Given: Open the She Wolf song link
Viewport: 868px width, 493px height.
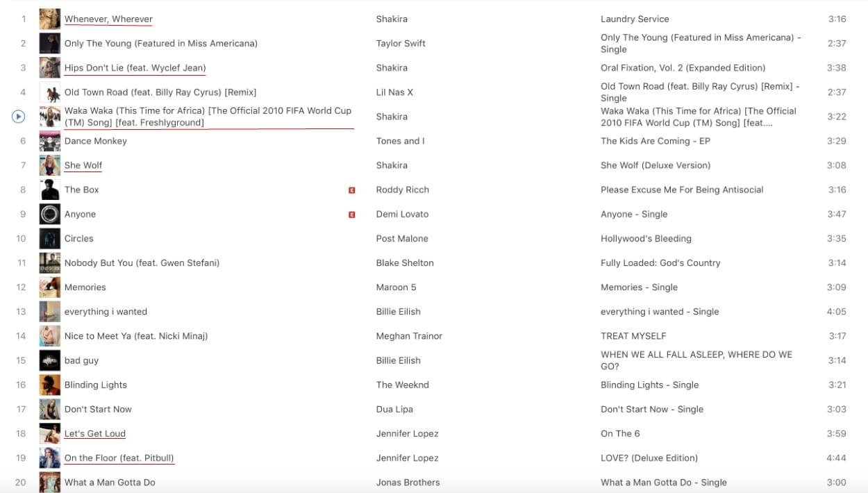Looking at the screenshot, I should click(83, 165).
